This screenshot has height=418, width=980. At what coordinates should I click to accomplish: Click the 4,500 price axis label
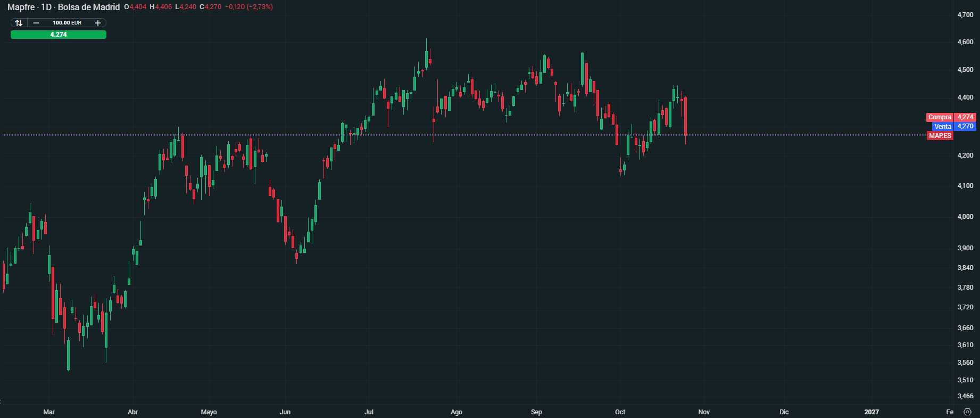(965, 70)
